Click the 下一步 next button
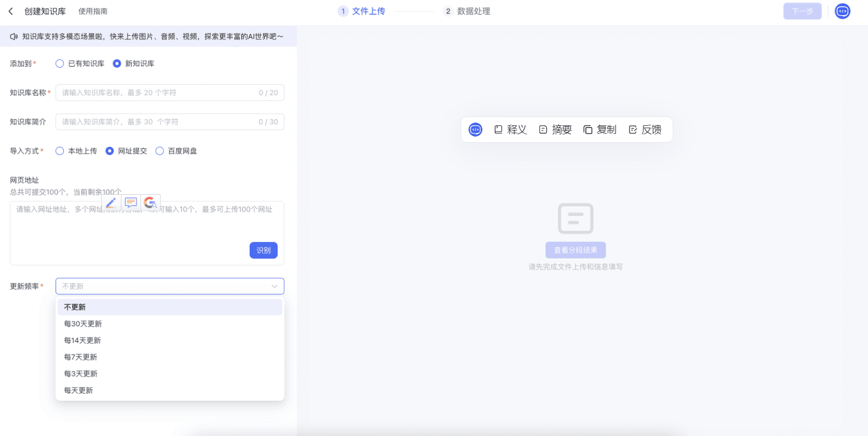 (802, 11)
